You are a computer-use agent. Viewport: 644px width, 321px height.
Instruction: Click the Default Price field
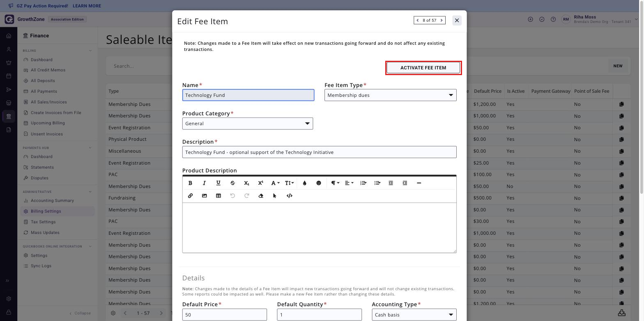[x=225, y=315]
